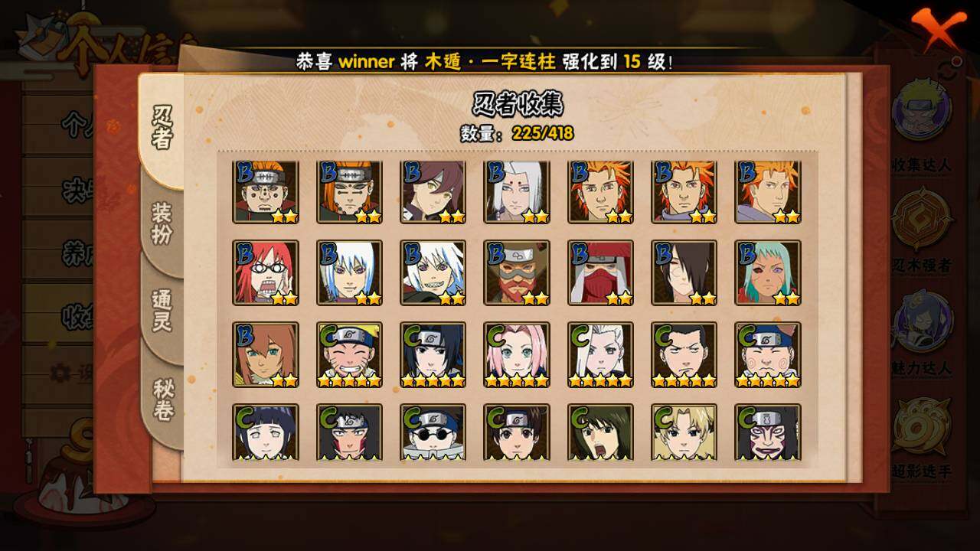The image size is (980, 551).
Task: Select Hinata portrait in bottom row
Action: pyautogui.click(x=266, y=433)
